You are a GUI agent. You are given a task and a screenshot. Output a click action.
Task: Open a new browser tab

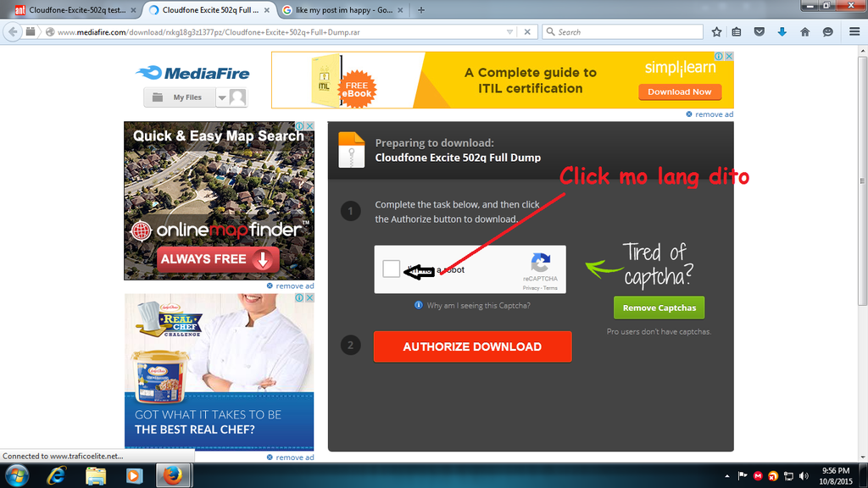421,10
